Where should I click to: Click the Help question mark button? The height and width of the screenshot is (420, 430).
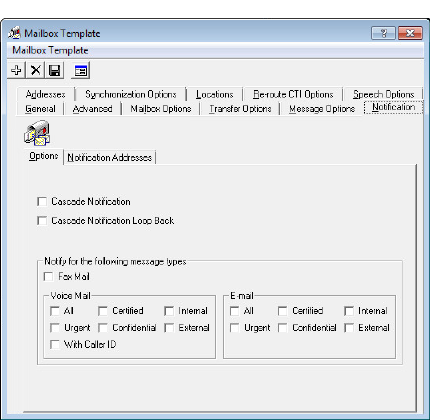pos(383,33)
